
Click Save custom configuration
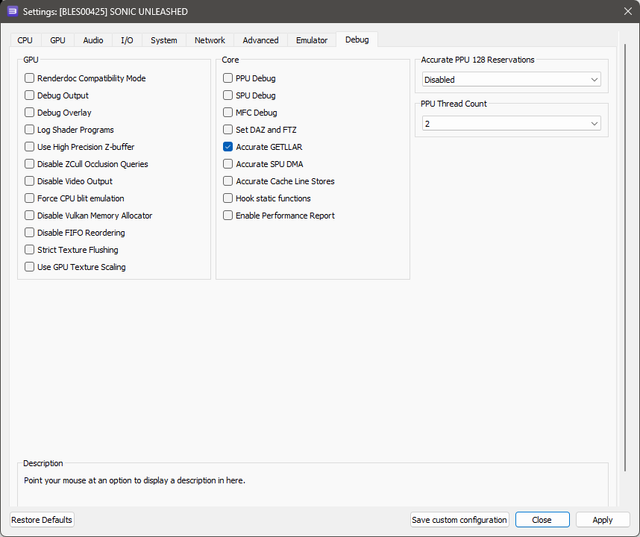[459, 520]
